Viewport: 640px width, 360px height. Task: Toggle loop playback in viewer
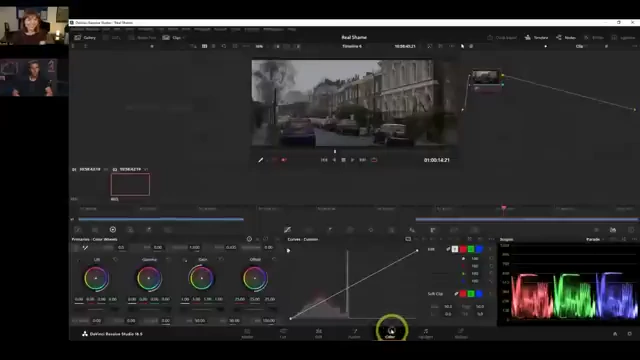click(x=374, y=160)
